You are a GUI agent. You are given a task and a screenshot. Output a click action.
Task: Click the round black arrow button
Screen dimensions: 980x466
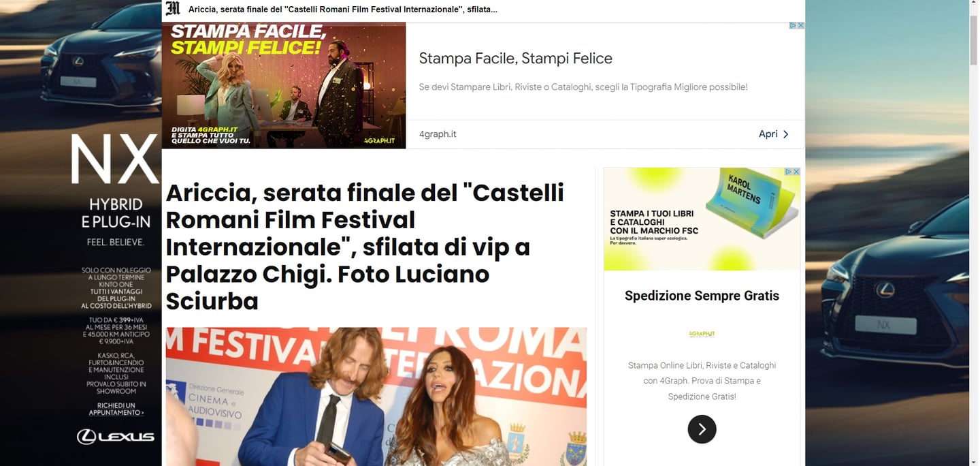702,429
